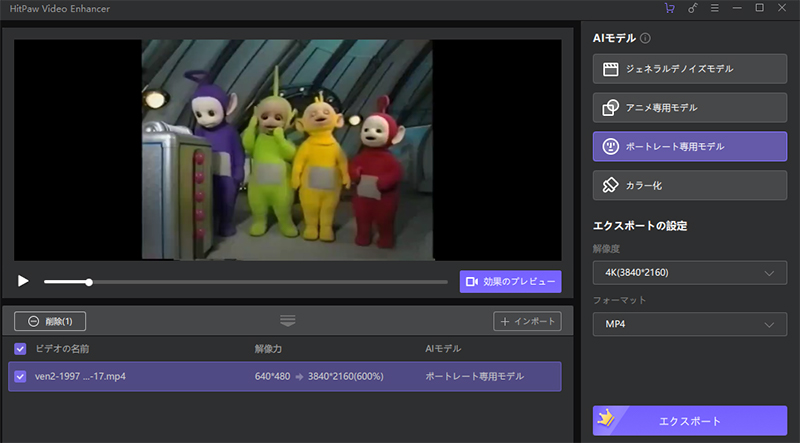Choose the アニメ専用モデル option
This screenshot has height=443, width=800.
coord(689,107)
